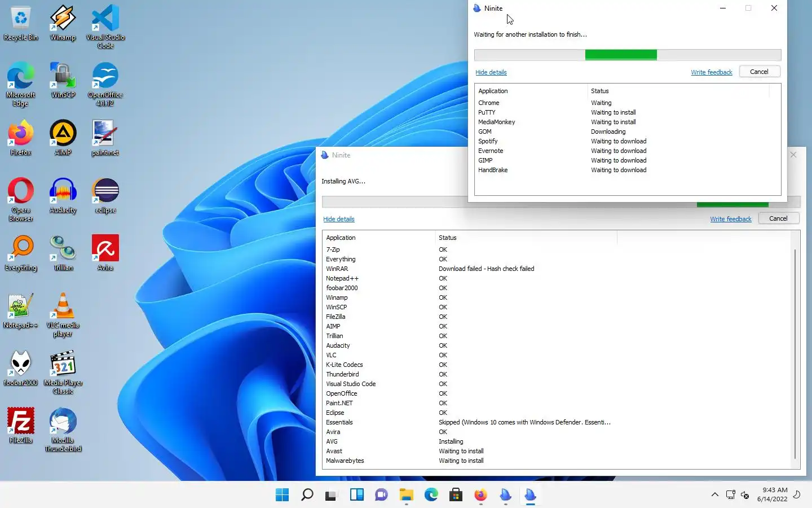The image size is (812, 508).
Task: Click the Status column header in background window
Action: tap(526, 238)
